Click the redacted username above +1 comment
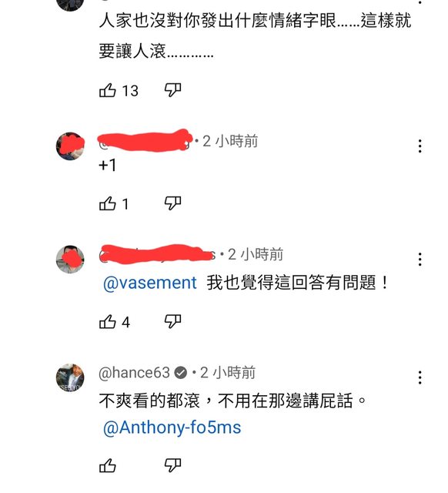448x493 pixels. click(x=145, y=141)
